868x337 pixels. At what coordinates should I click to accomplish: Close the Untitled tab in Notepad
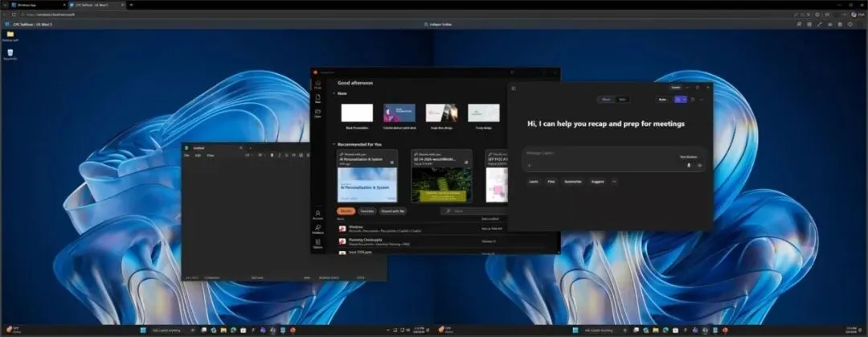pos(241,148)
